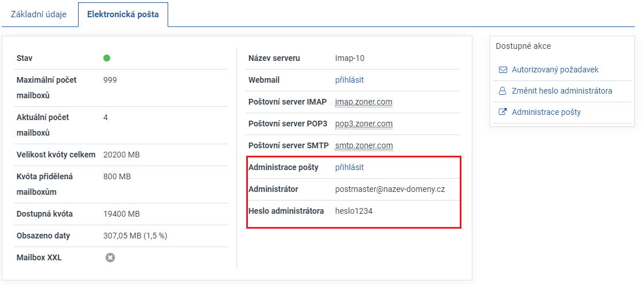The image size is (644, 285).
Task: Open Webmail přihlásit link
Action: [x=349, y=80]
